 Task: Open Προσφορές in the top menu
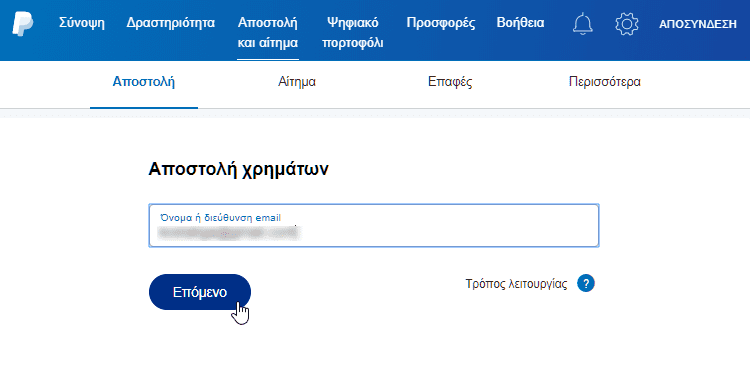441,23
